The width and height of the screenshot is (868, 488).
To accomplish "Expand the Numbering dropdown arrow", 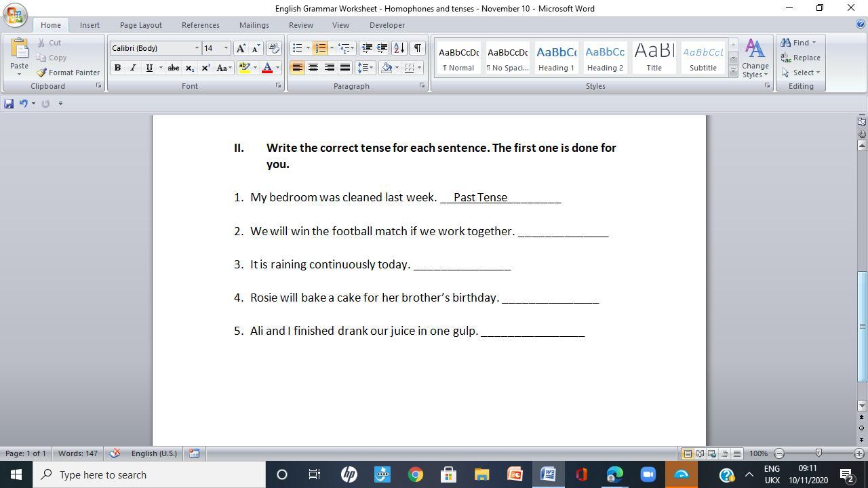I will [332, 48].
